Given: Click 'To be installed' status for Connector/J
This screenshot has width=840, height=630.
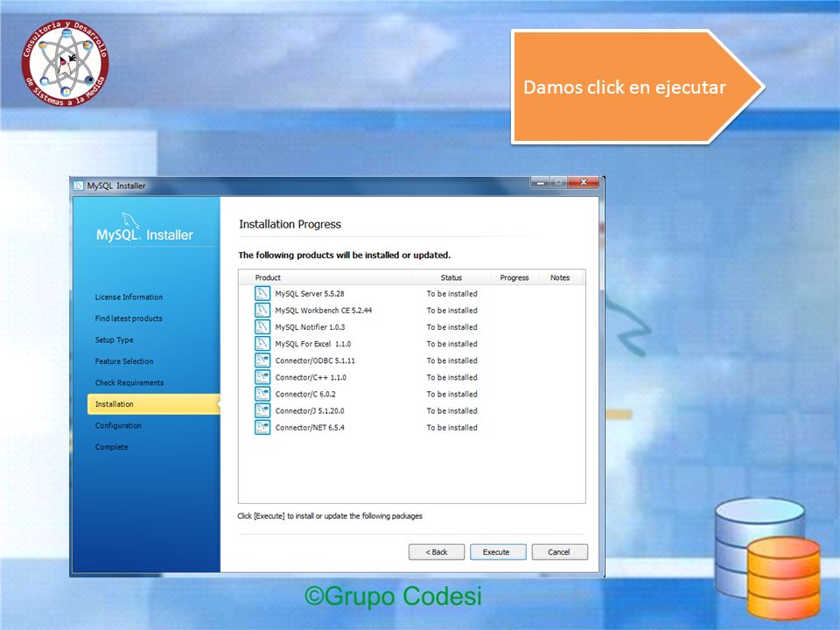Looking at the screenshot, I should coord(451,410).
